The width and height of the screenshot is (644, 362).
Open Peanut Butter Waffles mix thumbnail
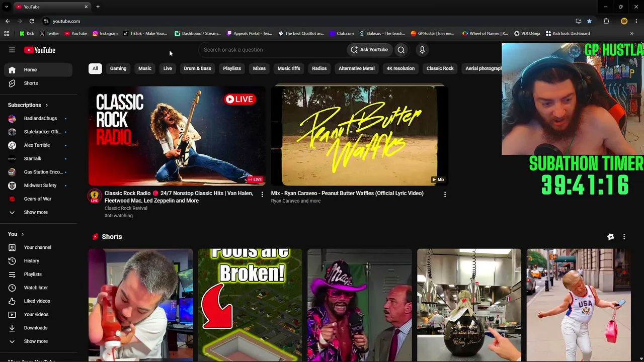[359, 136]
